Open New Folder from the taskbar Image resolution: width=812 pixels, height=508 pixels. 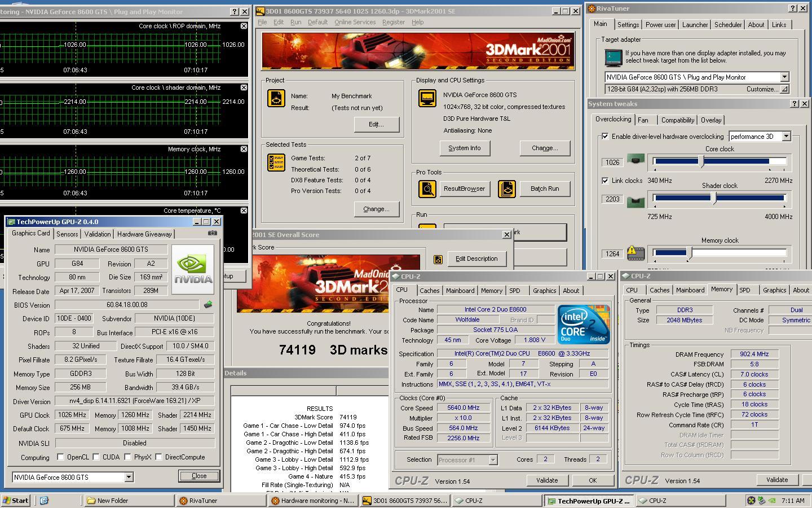point(129,501)
